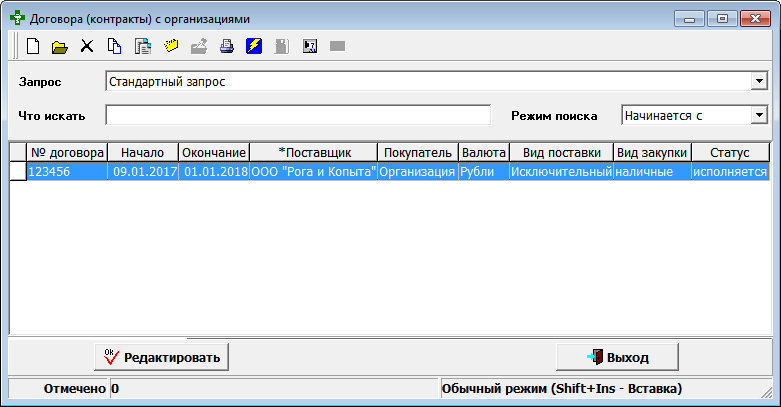Image resolution: width=781 pixels, height=407 pixels.
Task: Select the ООО "Рога и Копыта" supplier cell
Action: [x=313, y=172]
